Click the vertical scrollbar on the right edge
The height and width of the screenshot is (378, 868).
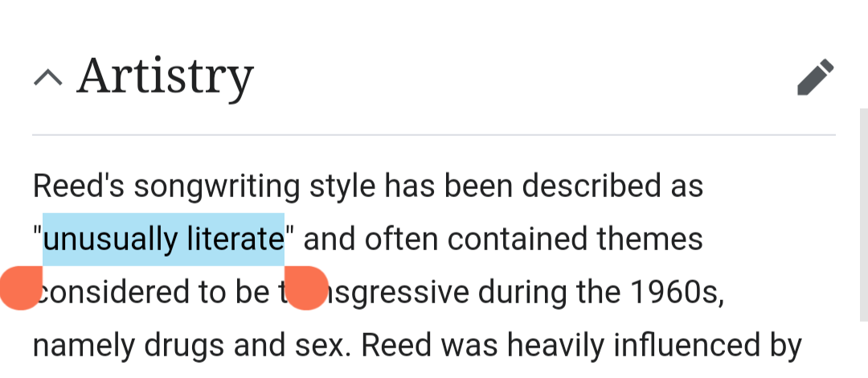coord(862,241)
